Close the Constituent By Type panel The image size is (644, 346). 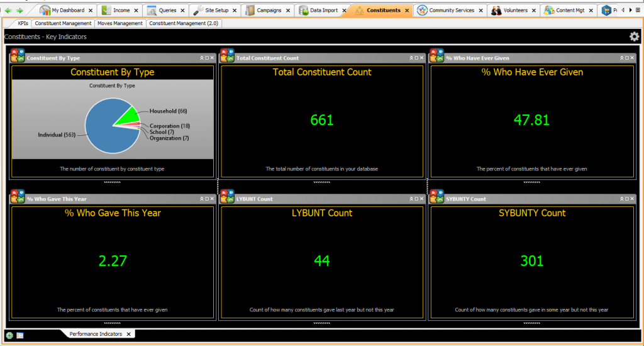(213, 58)
